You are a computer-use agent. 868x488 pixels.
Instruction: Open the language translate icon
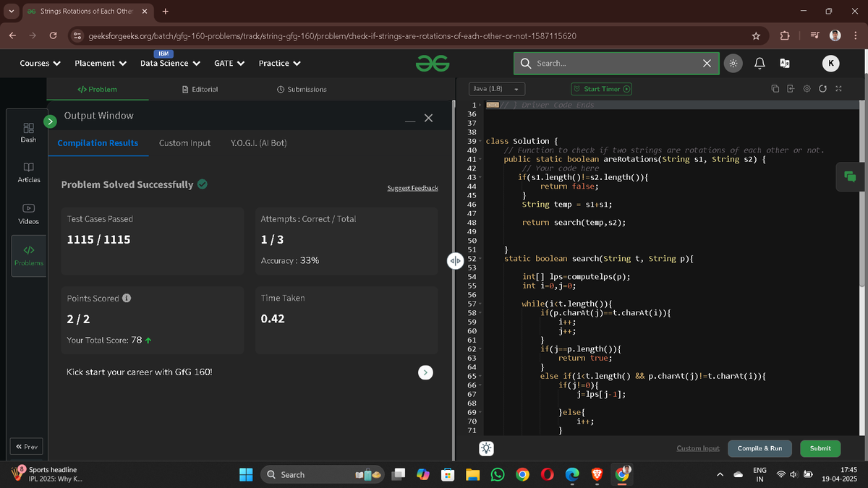click(x=785, y=64)
